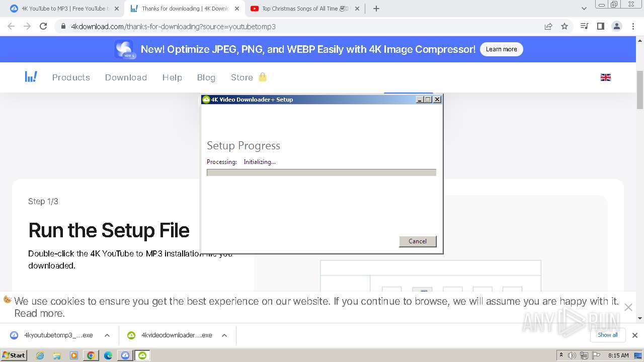The image size is (644, 362).
Task: Open media control icon in toolbar
Action: point(584,26)
